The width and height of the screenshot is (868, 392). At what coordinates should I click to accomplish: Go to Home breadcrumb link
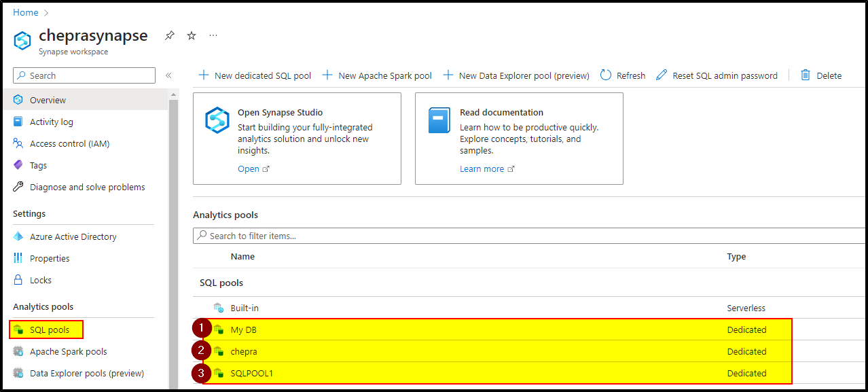pyautogui.click(x=26, y=12)
